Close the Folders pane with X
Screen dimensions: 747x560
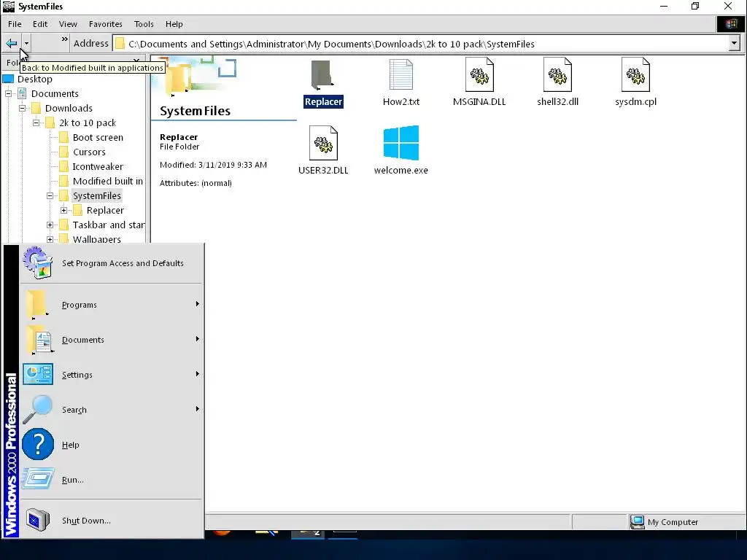136,61
